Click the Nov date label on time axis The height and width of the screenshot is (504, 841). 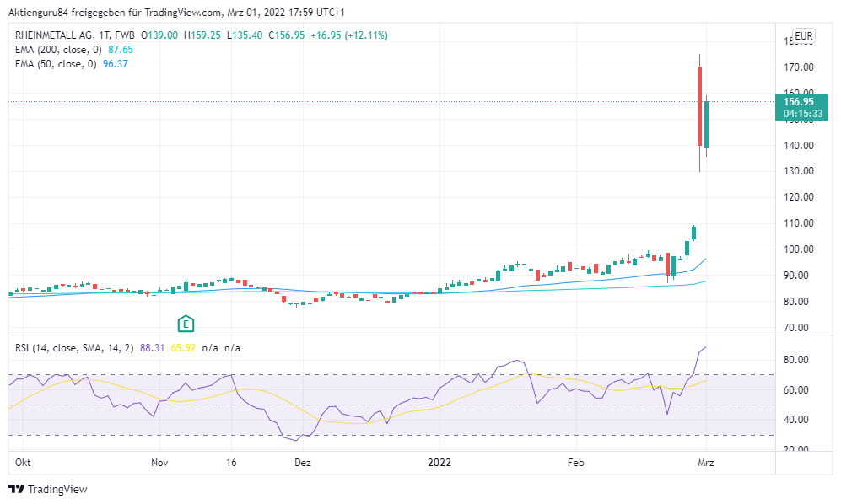[159, 463]
